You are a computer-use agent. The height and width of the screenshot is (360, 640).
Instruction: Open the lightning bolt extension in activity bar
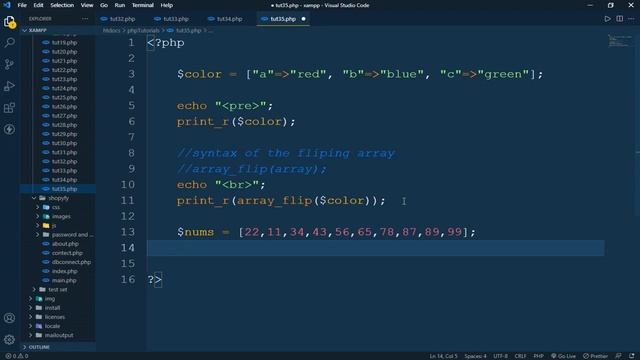(9, 129)
